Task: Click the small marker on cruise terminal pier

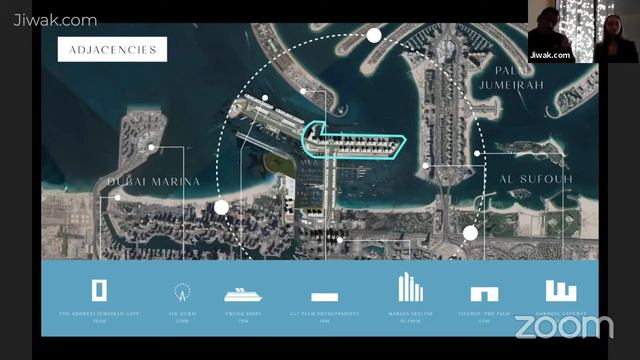Action: (265, 98)
